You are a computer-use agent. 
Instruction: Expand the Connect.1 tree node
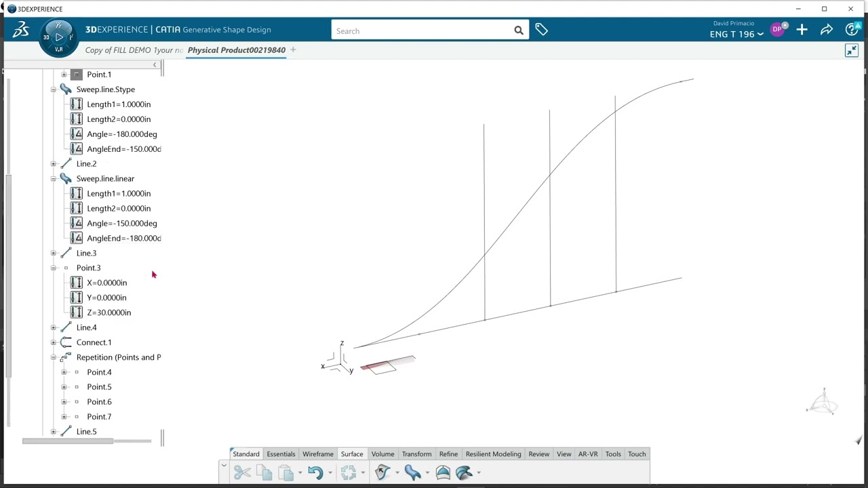[54, 342]
